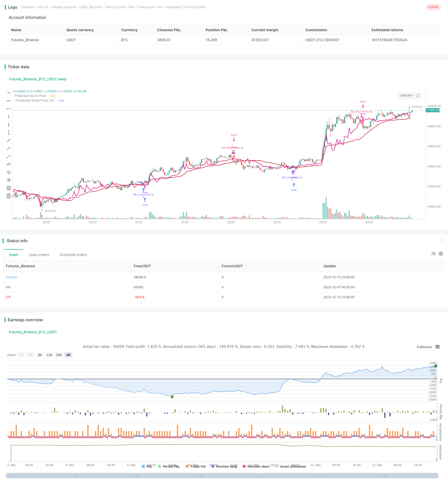Select the diagonal ray line drawing tool
Image resolution: width=448 pixels, height=486 pixels.
point(9,148)
